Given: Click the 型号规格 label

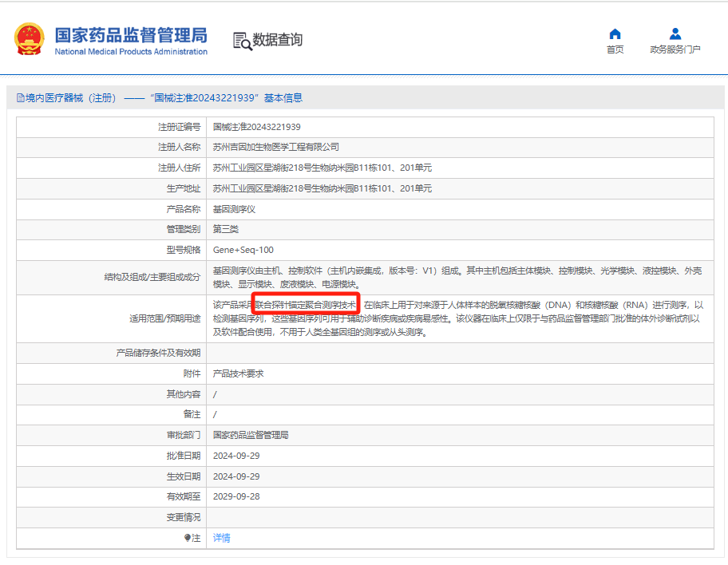Looking at the screenshot, I should [x=184, y=250].
